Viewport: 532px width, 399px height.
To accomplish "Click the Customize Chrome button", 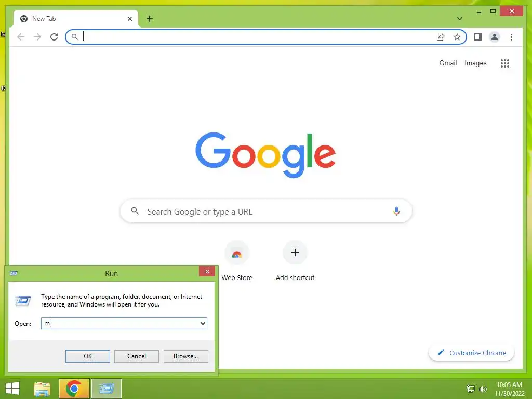I will click(471, 353).
